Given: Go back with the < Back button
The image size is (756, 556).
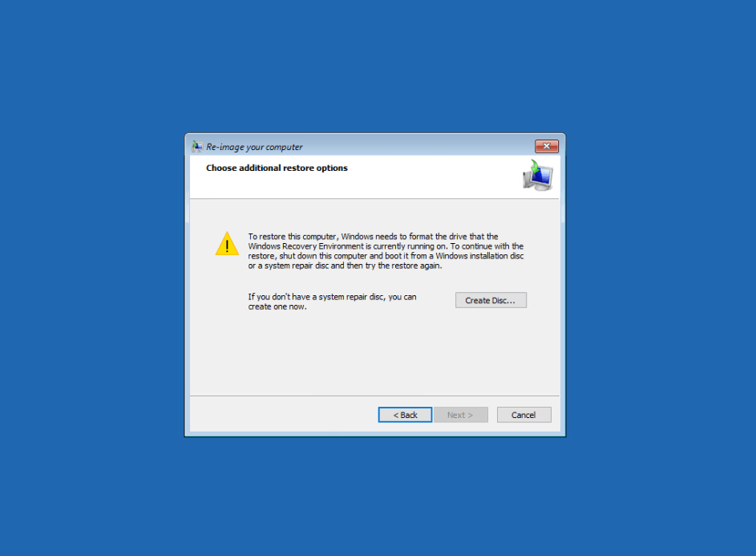Looking at the screenshot, I should [405, 415].
